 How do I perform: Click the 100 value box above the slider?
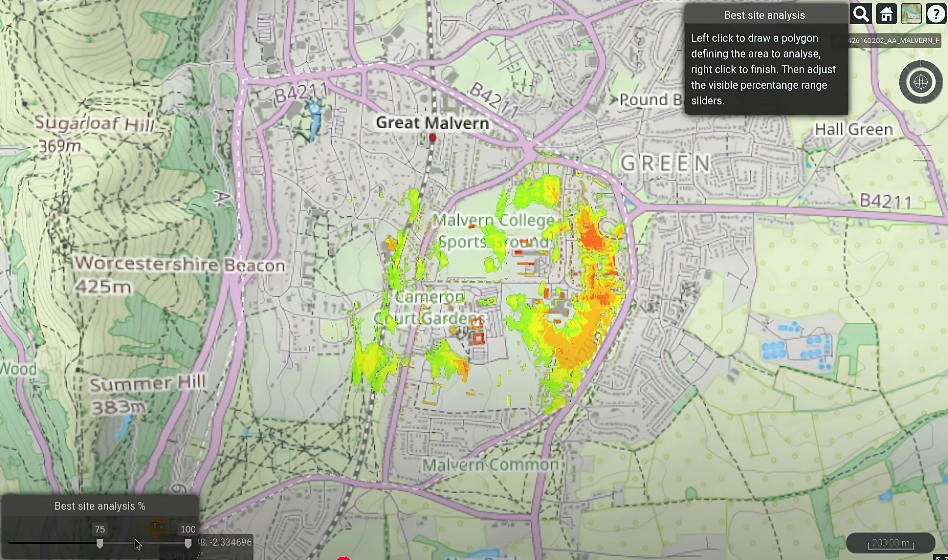click(x=188, y=529)
